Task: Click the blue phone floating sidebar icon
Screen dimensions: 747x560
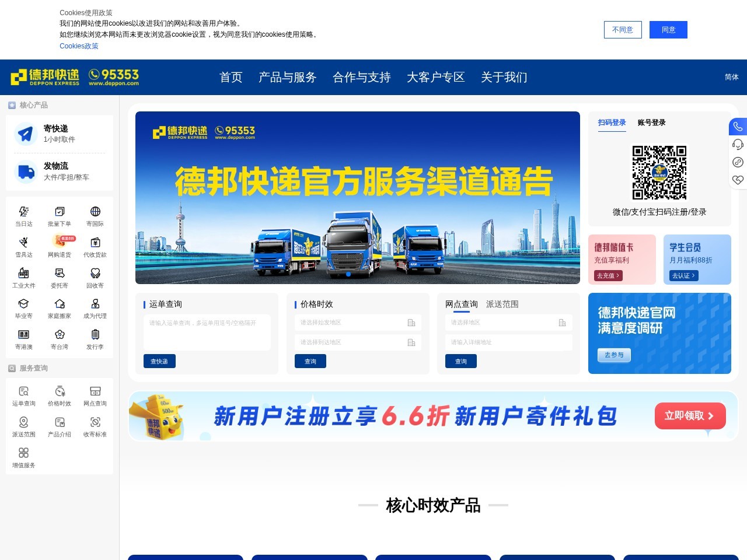Action: tap(738, 127)
